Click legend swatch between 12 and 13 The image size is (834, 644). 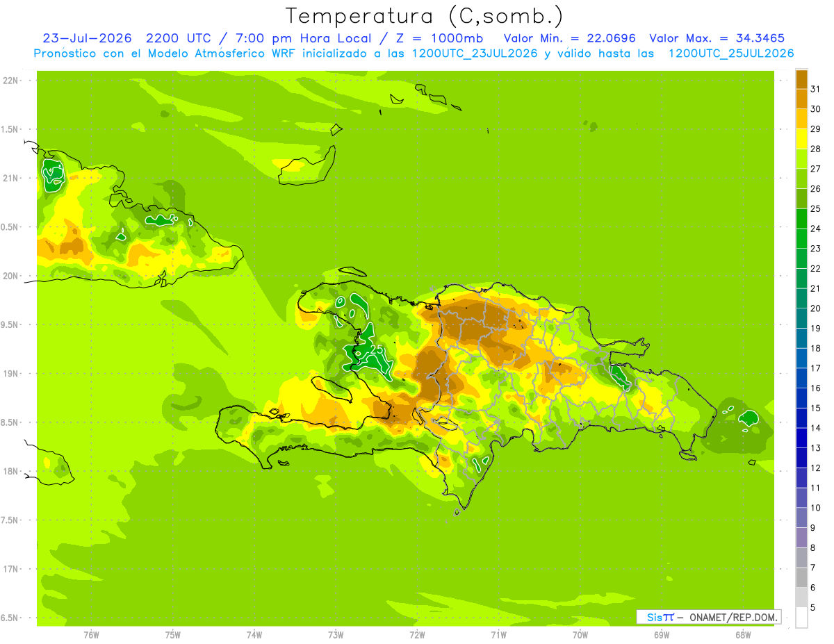(801, 457)
